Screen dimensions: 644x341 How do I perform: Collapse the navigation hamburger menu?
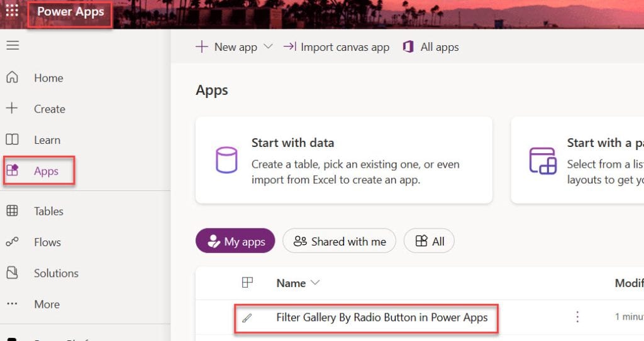[x=13, y=45]
